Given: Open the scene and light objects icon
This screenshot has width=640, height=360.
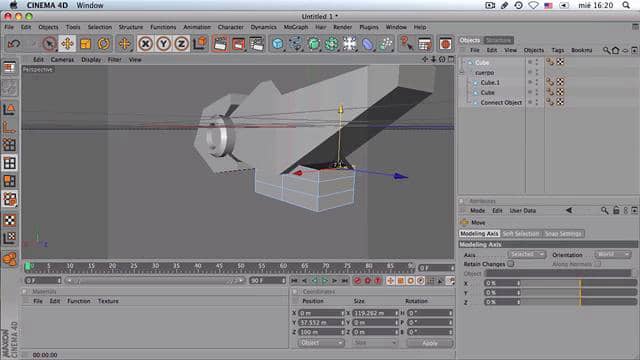Looking at the screenshot, I should [350, 44].
